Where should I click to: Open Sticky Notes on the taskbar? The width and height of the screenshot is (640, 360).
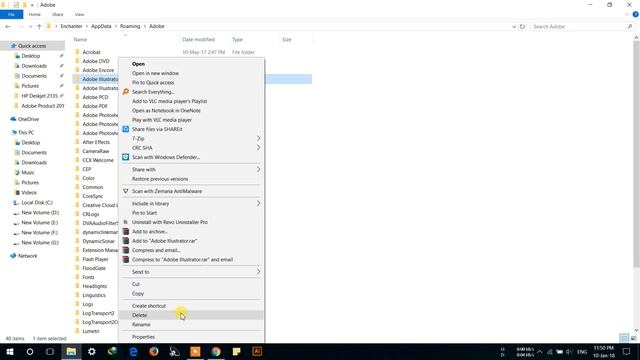coord(236,351)
